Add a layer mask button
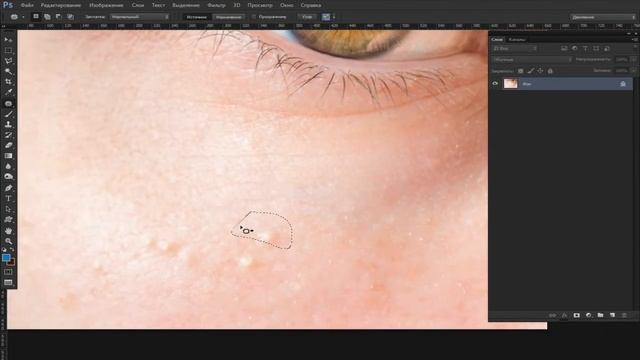This screenshot has height=360, width=640. (x=576, y=315)
